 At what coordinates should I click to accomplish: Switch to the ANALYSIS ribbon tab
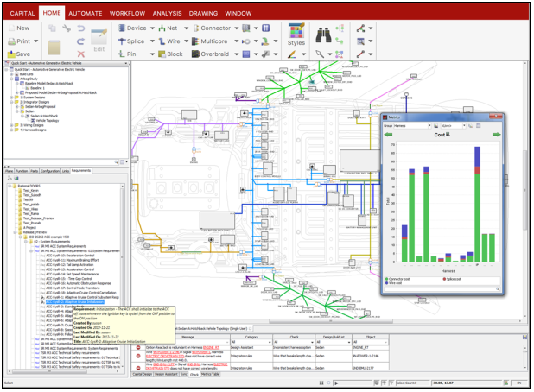click(x=167, y=14)
